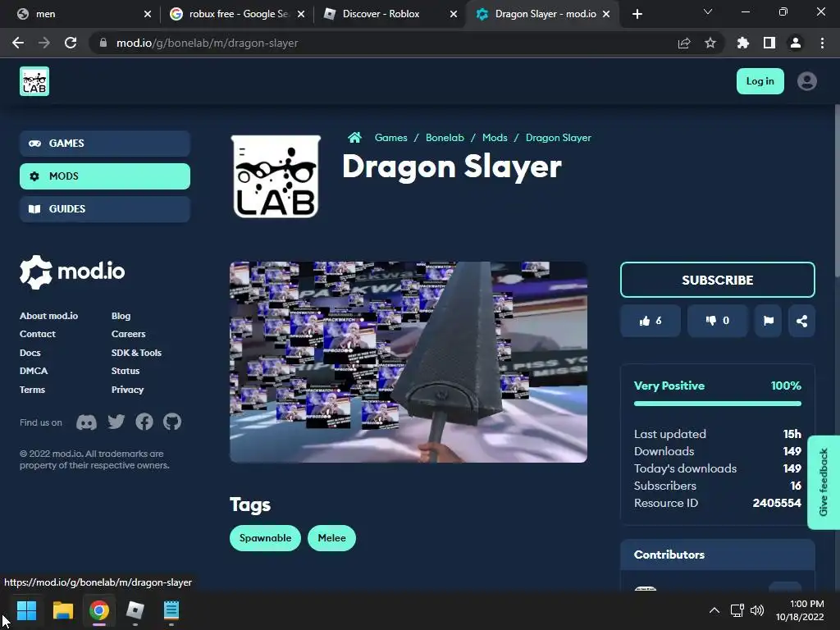Open Give feedback side tab

coord(824,482)
